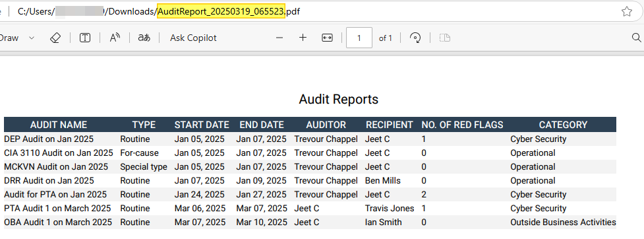Click the AUDITOR column header
644x239 pixels.
click(326, 125)
